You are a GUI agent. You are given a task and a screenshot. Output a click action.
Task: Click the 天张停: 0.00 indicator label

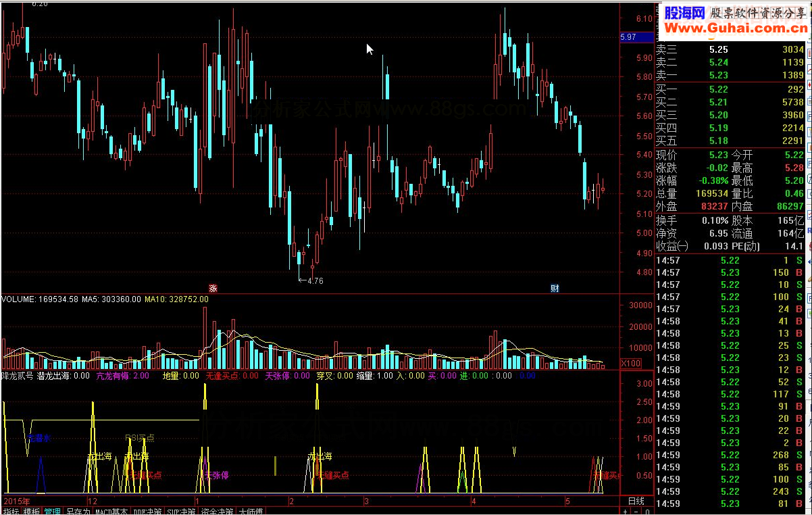click(x=287, y=376)
